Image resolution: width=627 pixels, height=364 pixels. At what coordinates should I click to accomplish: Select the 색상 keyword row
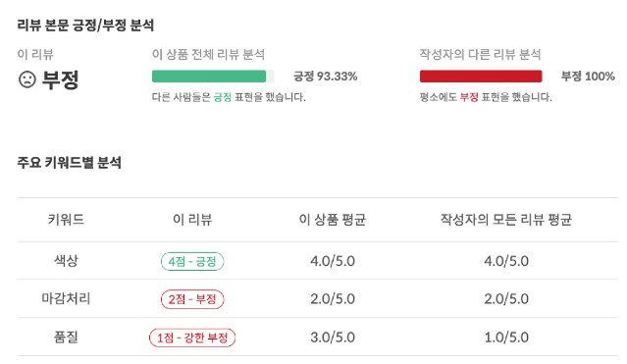pos(318,261)
